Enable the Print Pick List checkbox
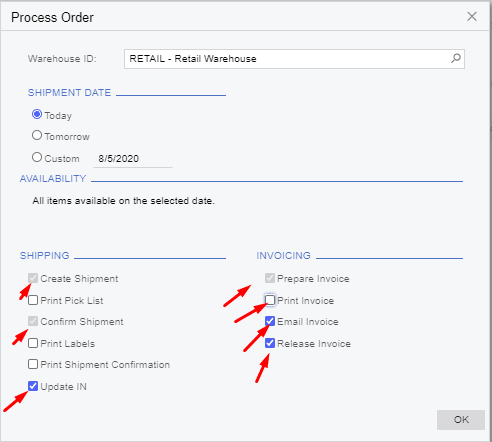Screen dimensions: 492x442 point(33,300)
